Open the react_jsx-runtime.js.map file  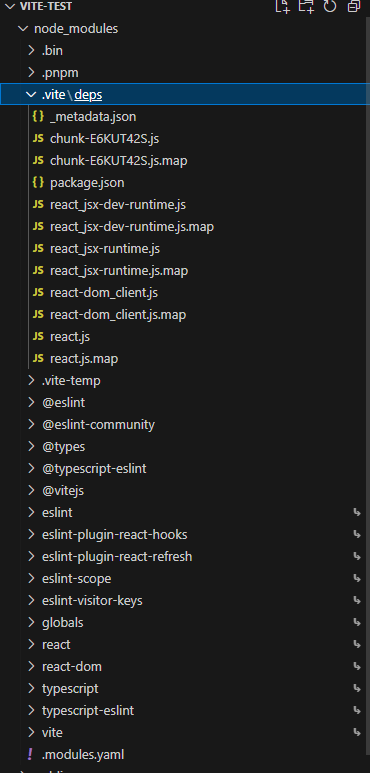click(x=119, y=271)
